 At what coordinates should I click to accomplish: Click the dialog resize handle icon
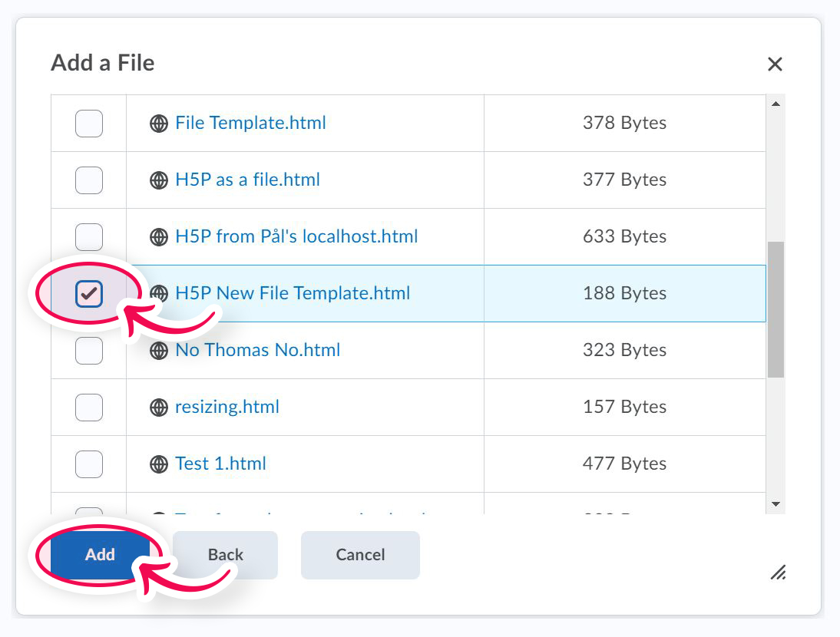coord(778,572)
